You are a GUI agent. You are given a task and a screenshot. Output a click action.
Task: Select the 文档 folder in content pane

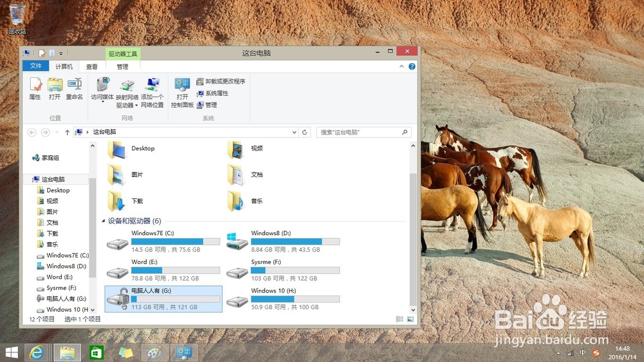tap(245, 175)
